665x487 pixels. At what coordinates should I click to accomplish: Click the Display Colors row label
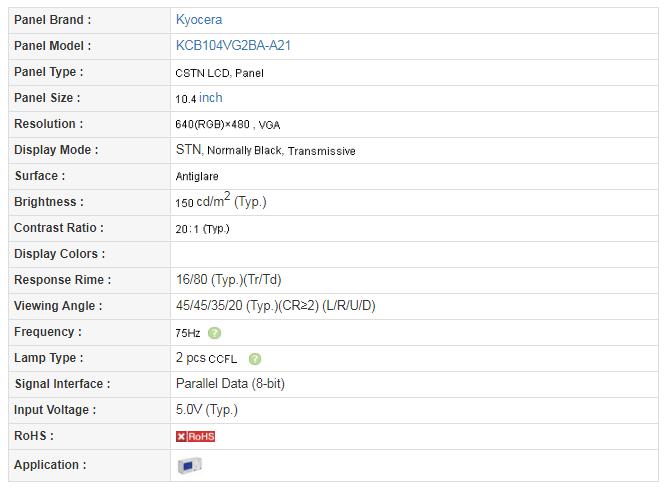pyautogui.click(x=59, y=254)
